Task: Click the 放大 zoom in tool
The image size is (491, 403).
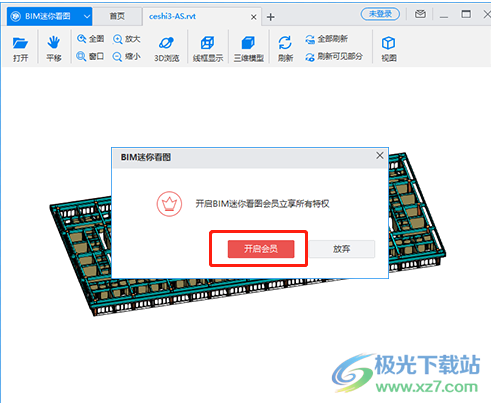Action: tap(126, 39)
